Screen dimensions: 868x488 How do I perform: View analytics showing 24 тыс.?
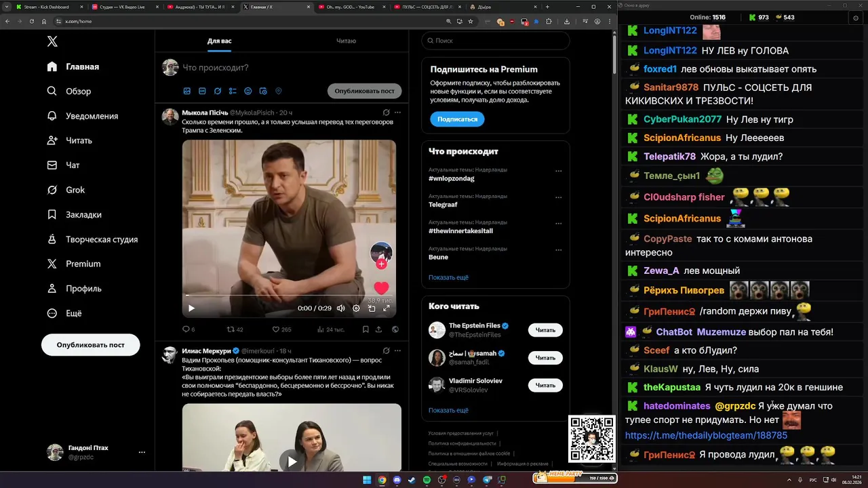point(330,329)
